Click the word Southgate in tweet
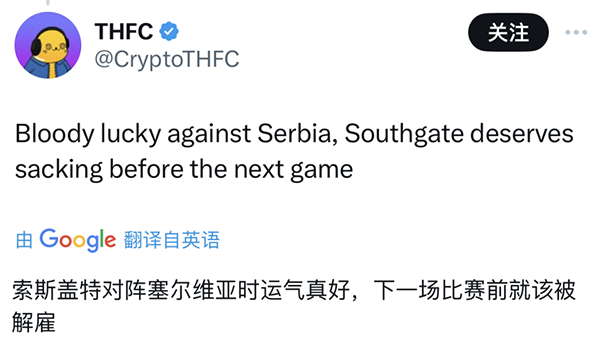The width and height of the screenshot is (600, 364). tap(404, 135)
